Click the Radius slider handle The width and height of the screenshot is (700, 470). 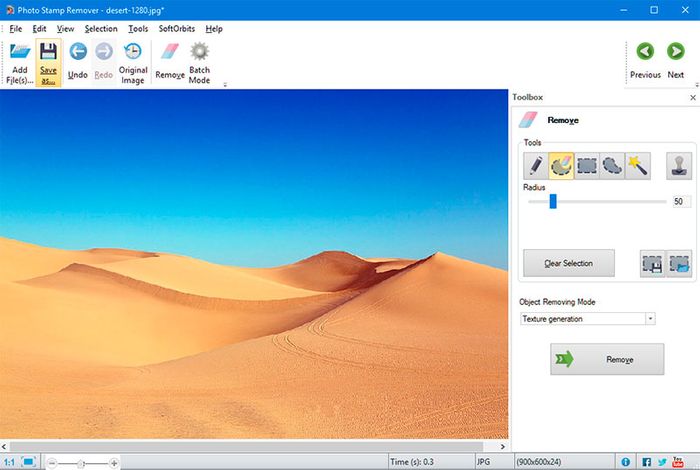(553, 201)
